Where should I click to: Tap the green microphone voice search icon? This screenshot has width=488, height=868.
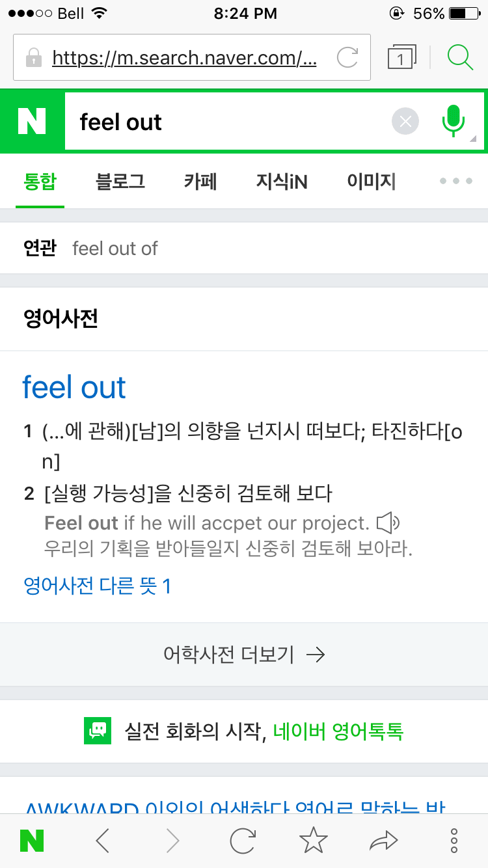(x=454, y=122)
